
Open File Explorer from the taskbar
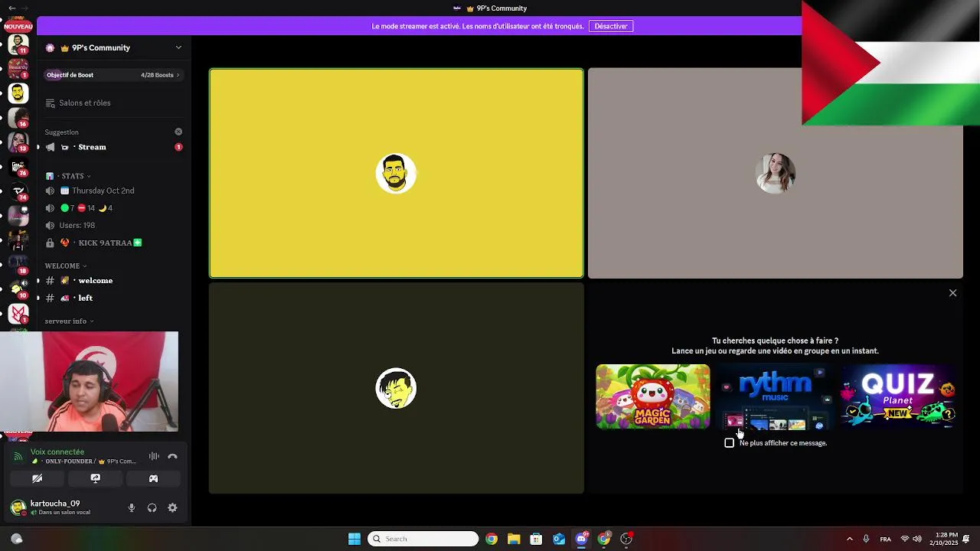point(514,539)
